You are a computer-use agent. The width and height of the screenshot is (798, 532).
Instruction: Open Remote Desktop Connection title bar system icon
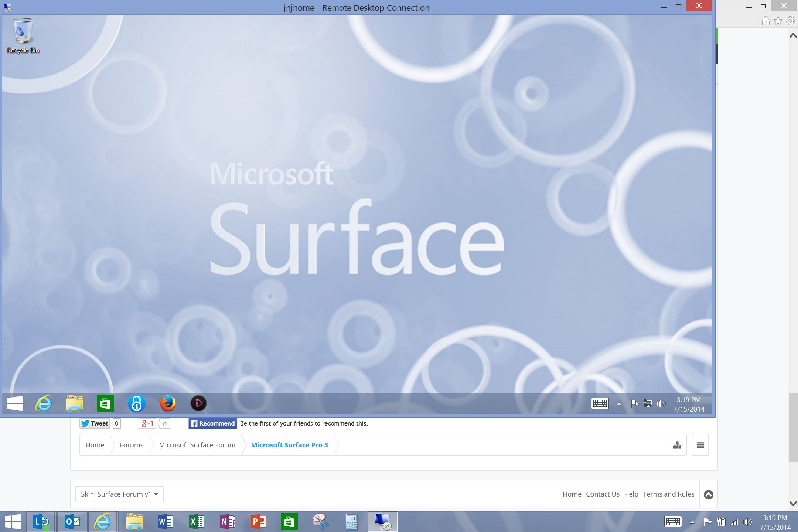7,7
